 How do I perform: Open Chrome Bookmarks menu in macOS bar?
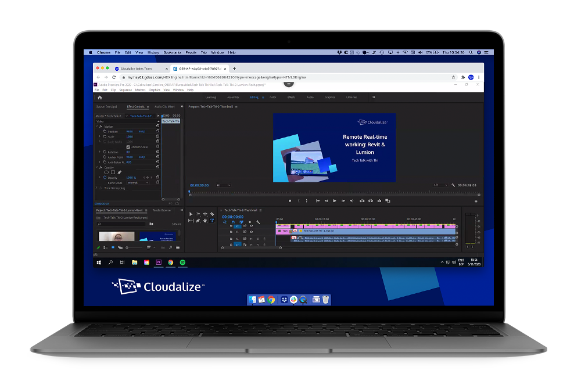coord(173,53)
